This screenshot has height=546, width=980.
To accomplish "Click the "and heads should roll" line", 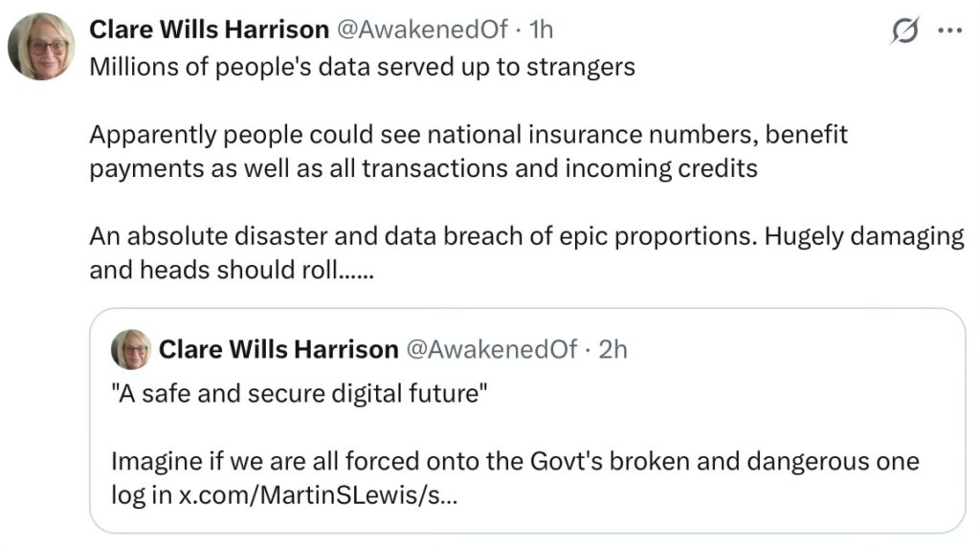I will point(231,270).
